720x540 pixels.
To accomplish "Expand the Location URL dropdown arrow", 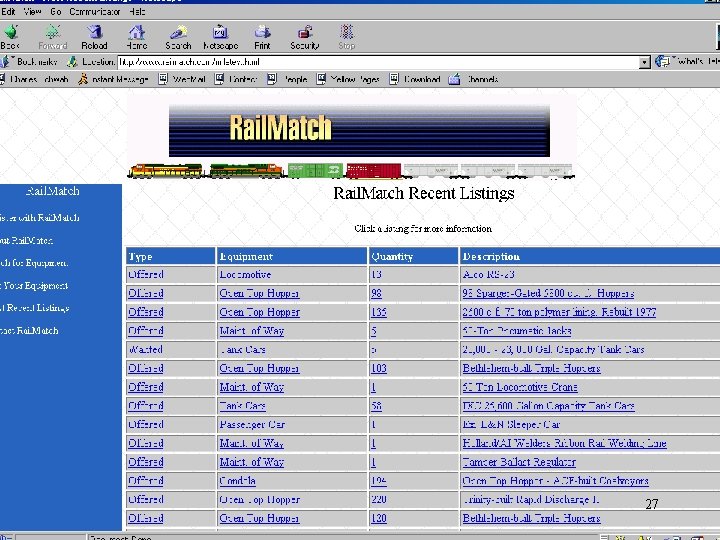I will point(645,62).
